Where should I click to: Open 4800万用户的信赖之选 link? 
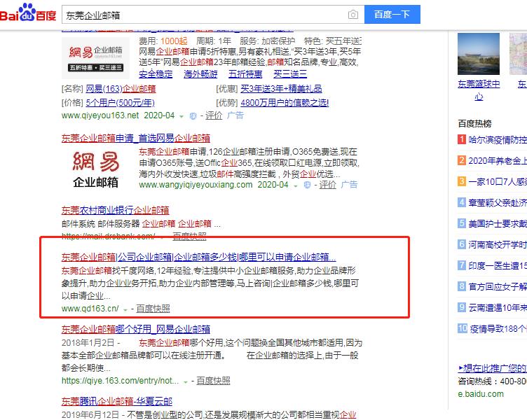click(285, 102)
